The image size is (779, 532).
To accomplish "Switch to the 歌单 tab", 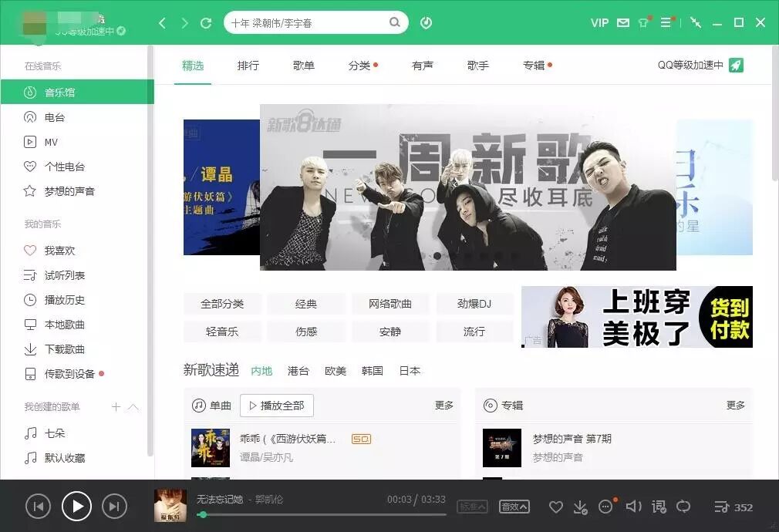I will (x=304, y=66).
